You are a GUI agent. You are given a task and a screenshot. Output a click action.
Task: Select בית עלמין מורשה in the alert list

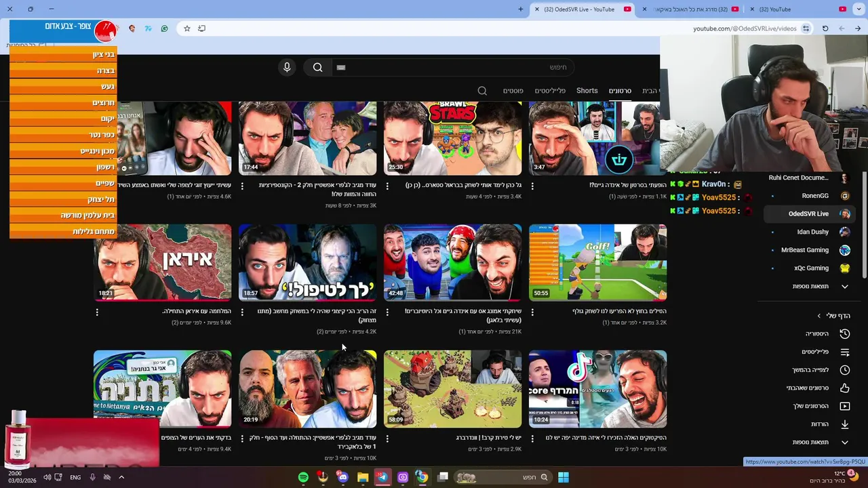click(63, 216)
